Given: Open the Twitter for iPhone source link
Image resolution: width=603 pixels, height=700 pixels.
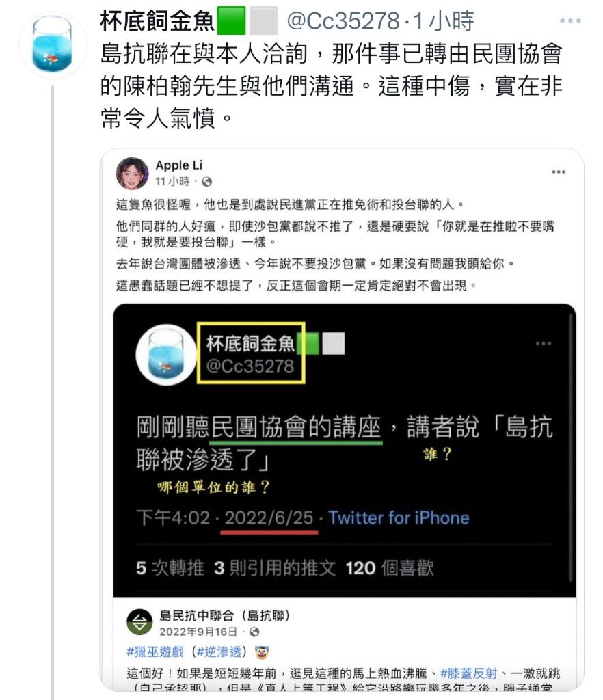Looking at the screenshot, I should pos(399,518).
